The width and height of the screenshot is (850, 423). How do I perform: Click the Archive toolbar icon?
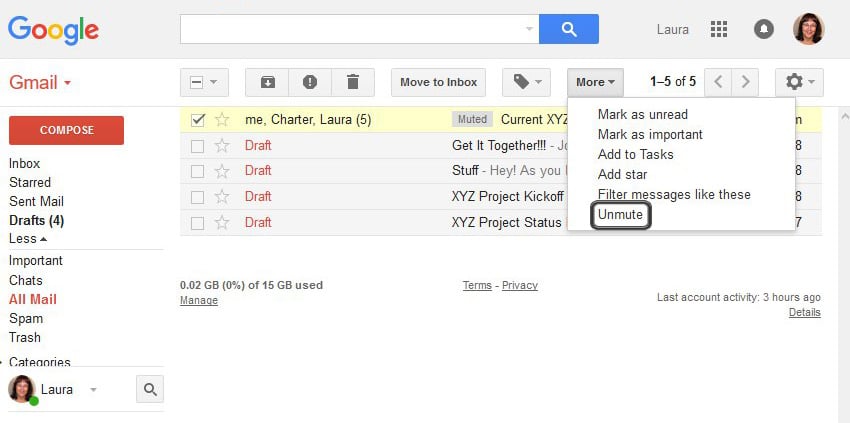[267, 82]
